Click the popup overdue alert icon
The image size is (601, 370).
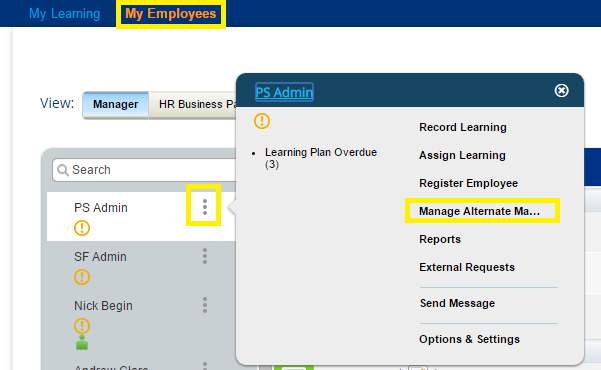pos(262,121)
